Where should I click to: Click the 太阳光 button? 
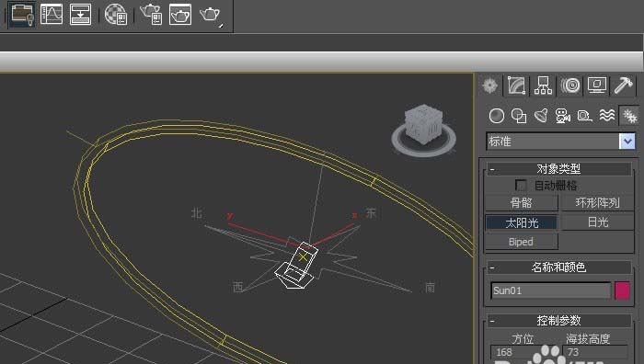(x=522, y=222)
